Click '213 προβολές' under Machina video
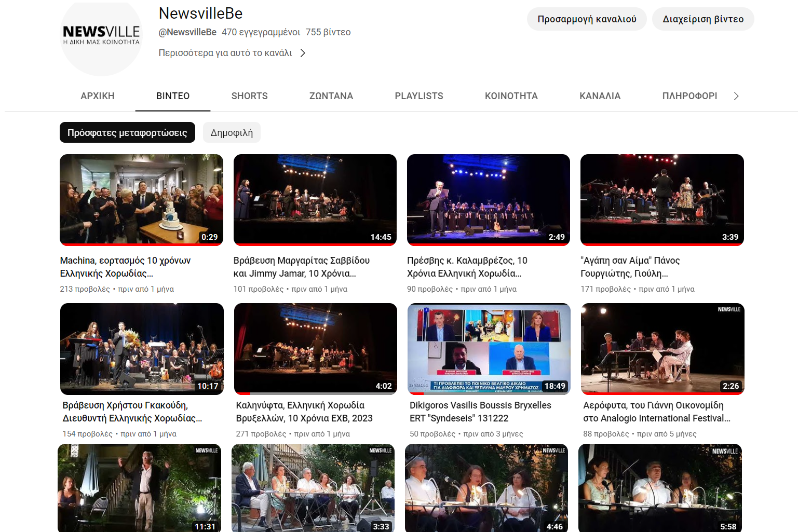 point(85,289)
